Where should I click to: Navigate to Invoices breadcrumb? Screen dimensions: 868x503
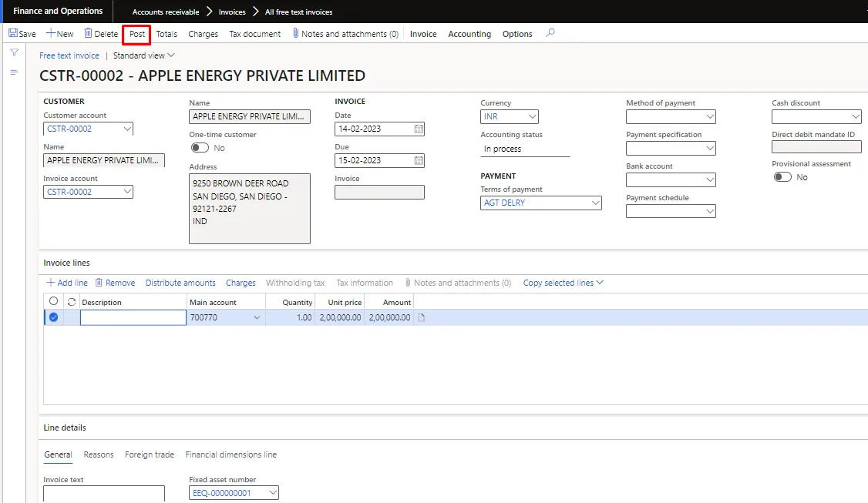(232, 12)
